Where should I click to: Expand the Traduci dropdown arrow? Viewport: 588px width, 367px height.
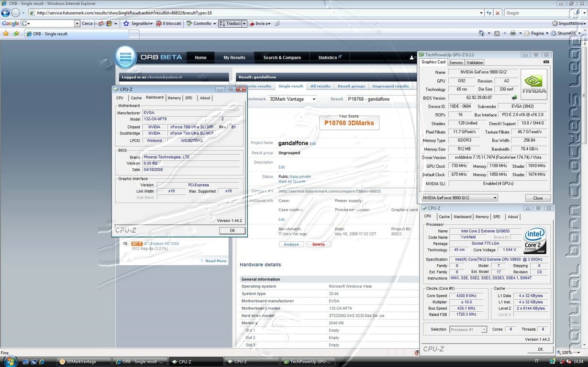pyautogui.click(x=244, y=23)
